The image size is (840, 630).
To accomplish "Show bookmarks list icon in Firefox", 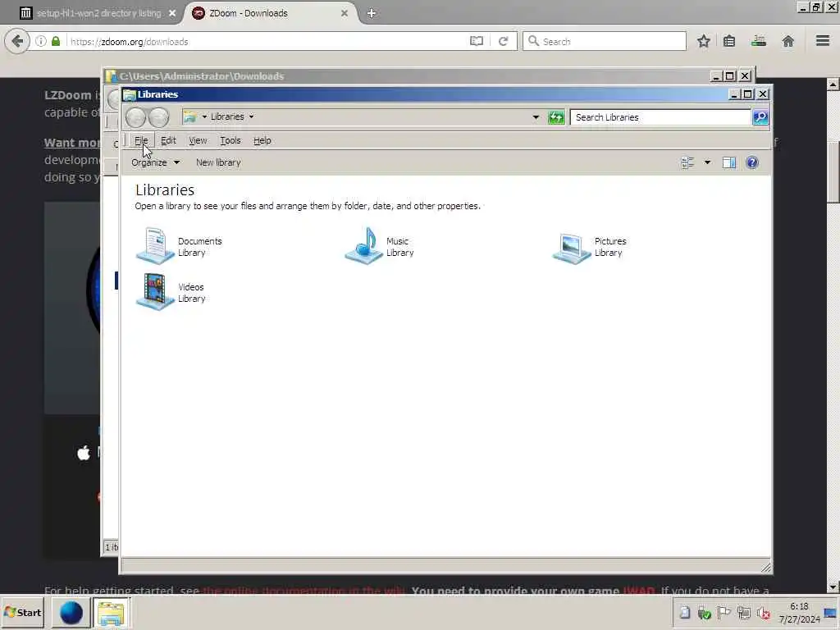I will point(729,41).
